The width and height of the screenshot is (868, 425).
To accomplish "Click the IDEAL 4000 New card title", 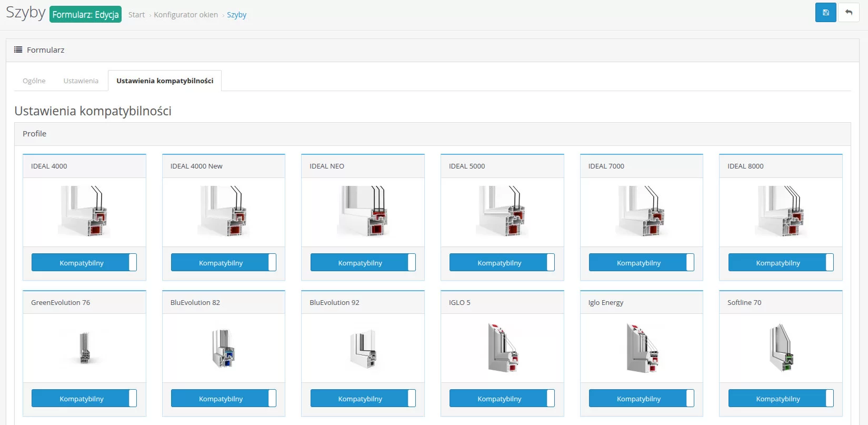I will coord(196,166).
